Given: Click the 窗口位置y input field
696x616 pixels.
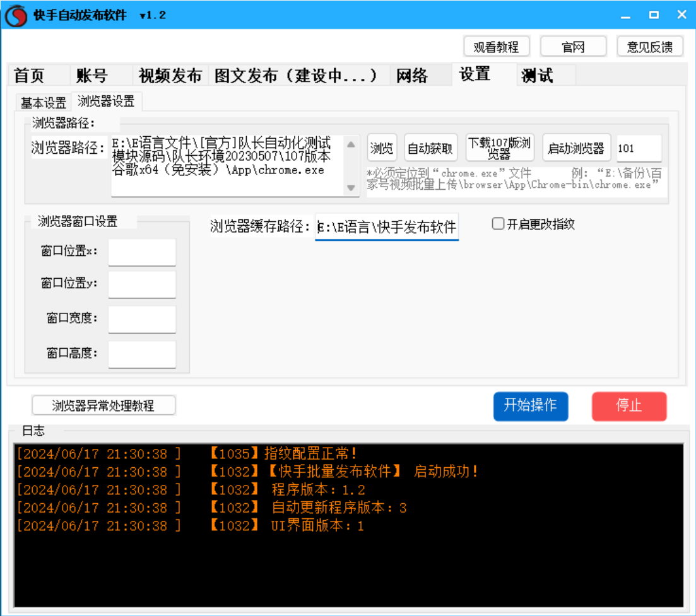Looking at the screenshot, I should tap(142, 284).
